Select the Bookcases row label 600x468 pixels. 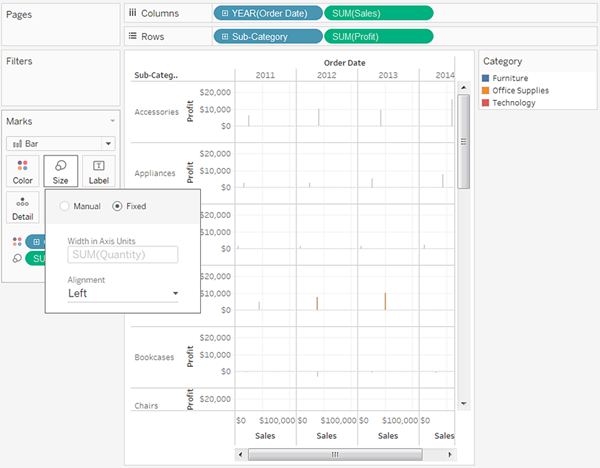pos(154,357)
